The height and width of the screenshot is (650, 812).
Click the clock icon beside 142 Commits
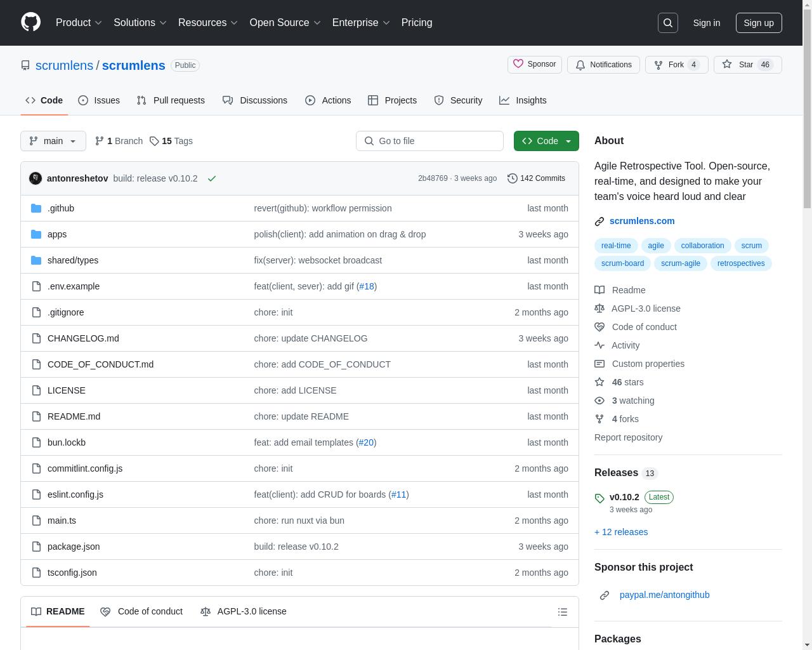point(513,178)
